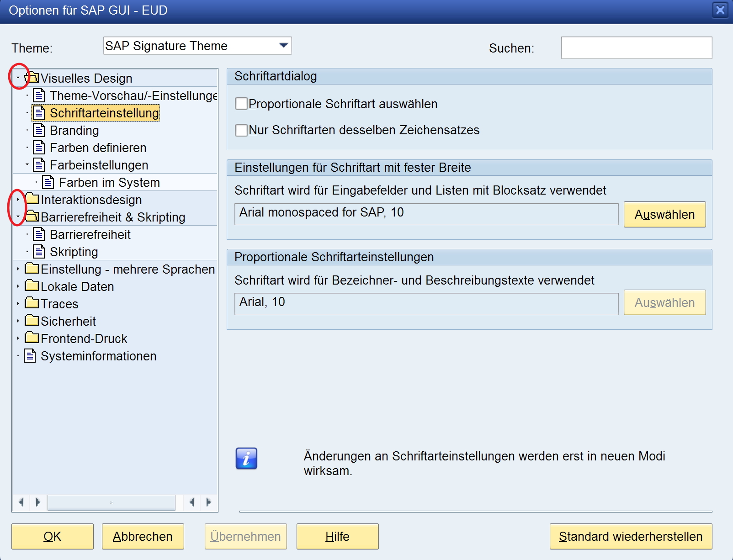Enable Proportionale Schriftart auswählen
This screenshot has height=560, width=733.
(241, 104)
